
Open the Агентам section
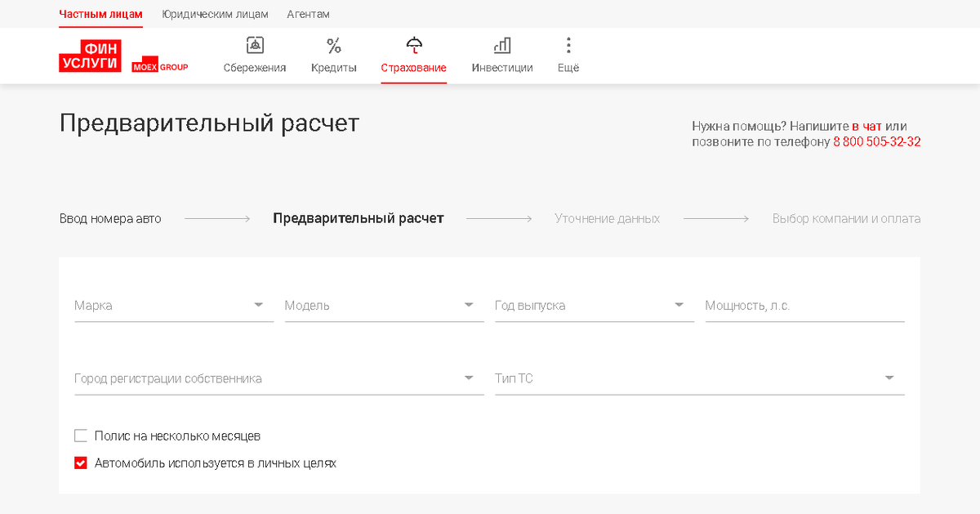(308, 14)
